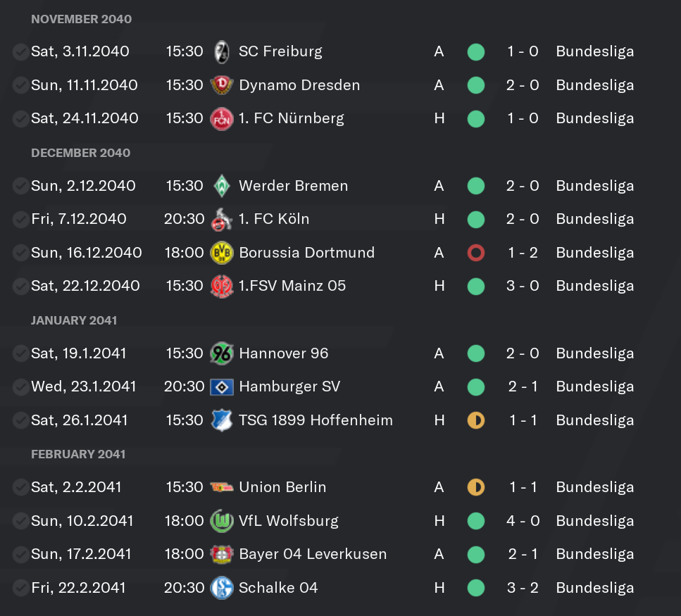Image resolution: width=681 pixels, height=616 pixels.
Task: Toggle checkmark beside Sat, 3.11.2040 fixture
Action: pyautogui.click(x=20, y=52)
